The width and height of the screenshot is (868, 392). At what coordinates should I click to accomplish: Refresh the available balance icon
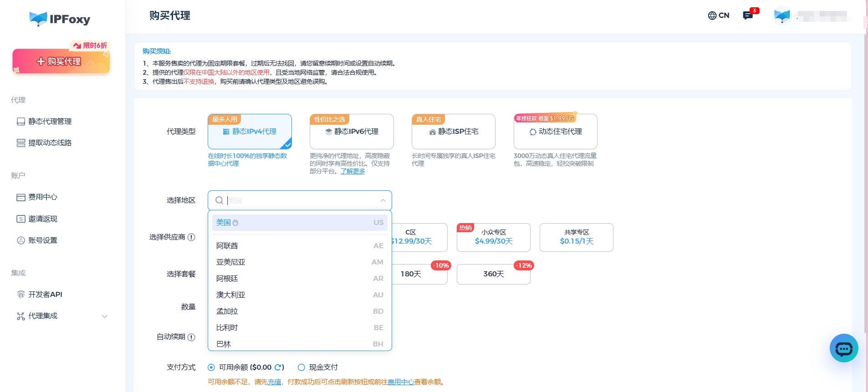tap(278, 367)
